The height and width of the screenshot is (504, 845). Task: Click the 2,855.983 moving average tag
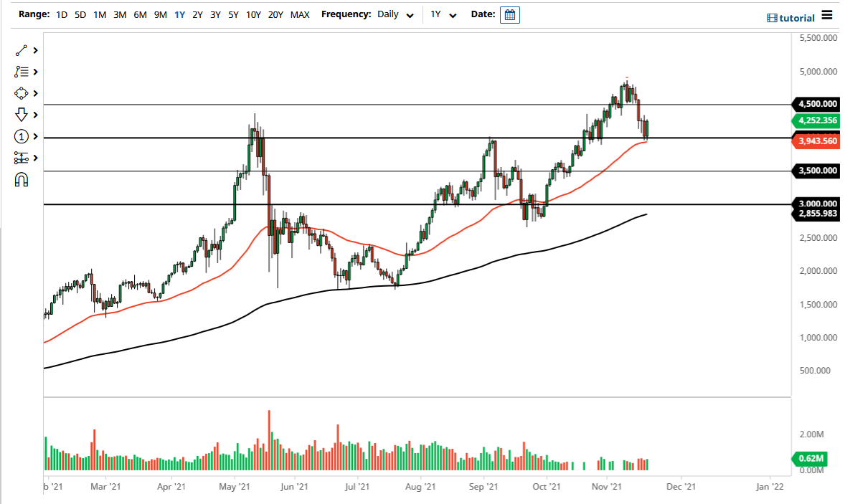tap(816, 214)
